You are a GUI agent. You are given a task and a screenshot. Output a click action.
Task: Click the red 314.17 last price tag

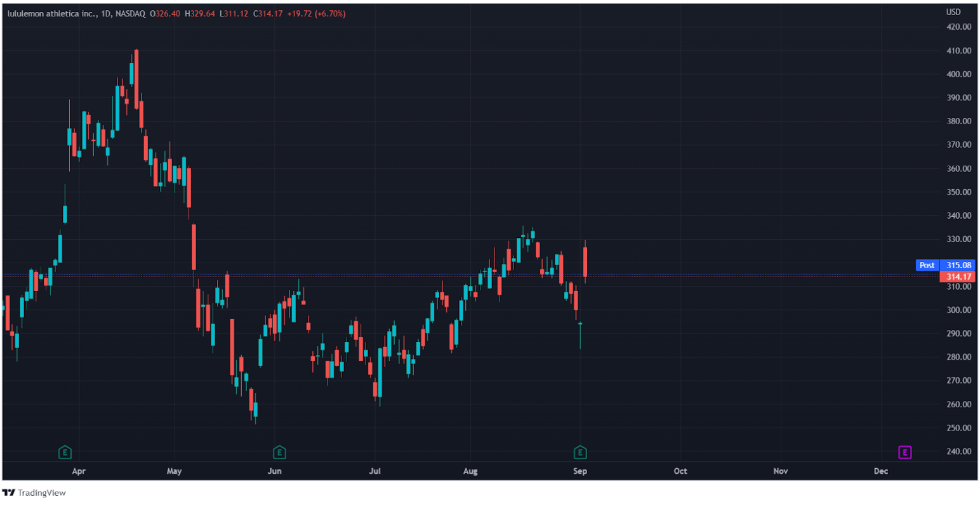click(x=957, y=277)
